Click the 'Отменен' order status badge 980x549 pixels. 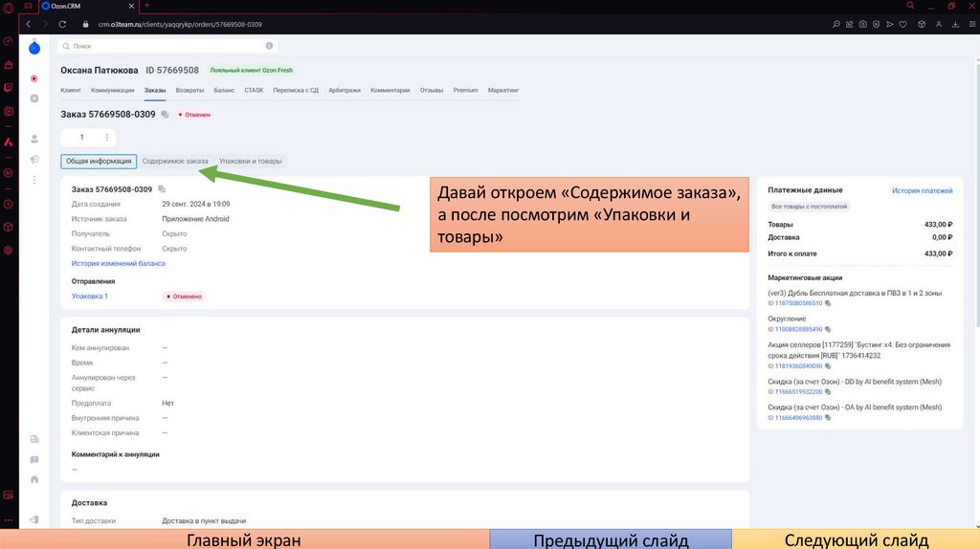coord(194,115)
